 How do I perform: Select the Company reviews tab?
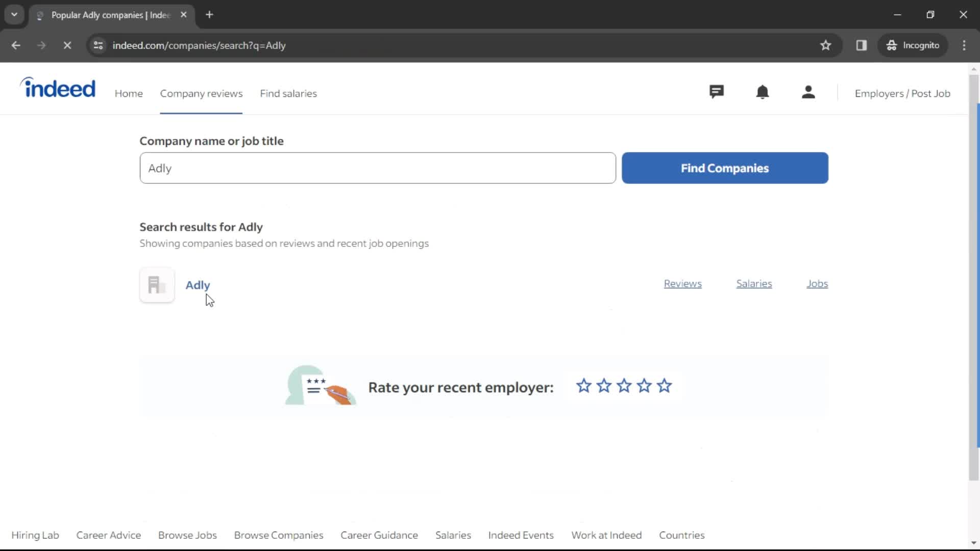coord(201,93)
